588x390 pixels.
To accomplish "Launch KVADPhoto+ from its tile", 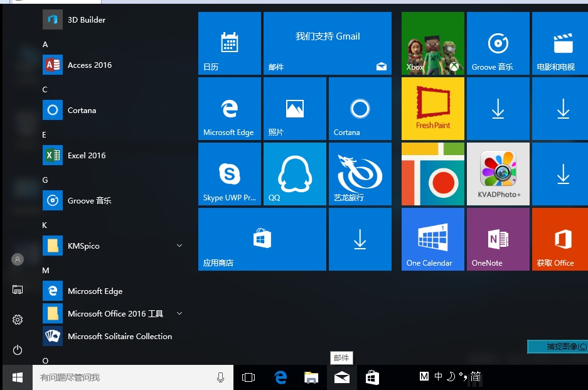I will tap(498, 173).
